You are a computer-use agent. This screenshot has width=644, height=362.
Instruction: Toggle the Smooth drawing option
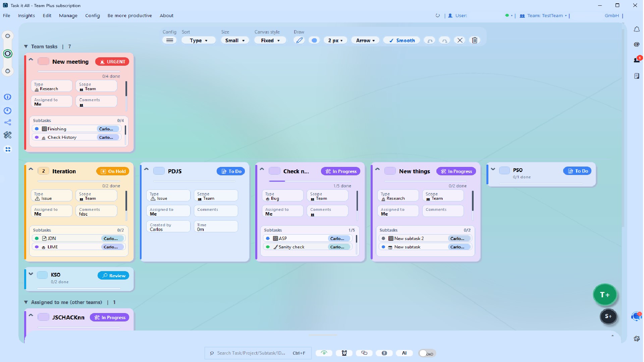(401, 40)
